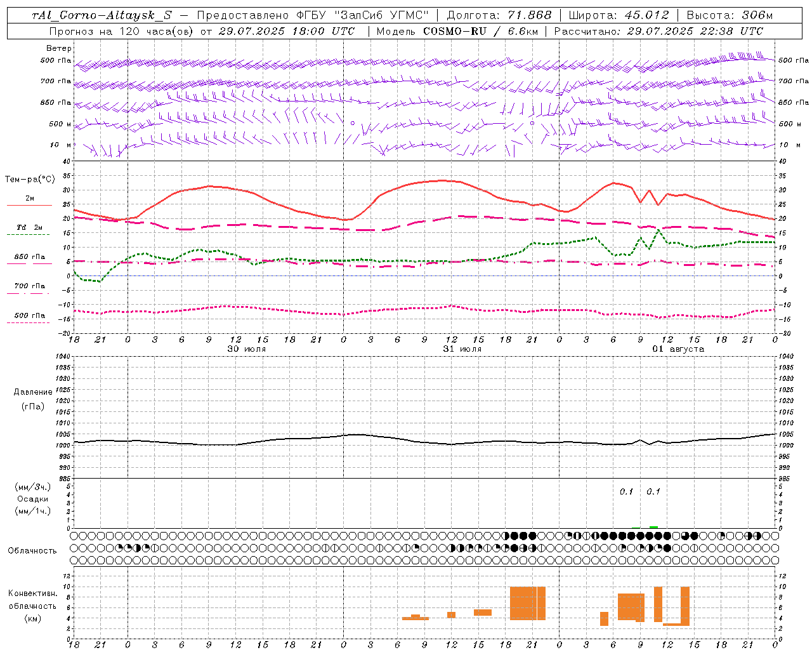The width and height of the screenshot is (812, 650).
Task: Click the (гПа) unit label under Давление
Action: [x=33, y=406]
